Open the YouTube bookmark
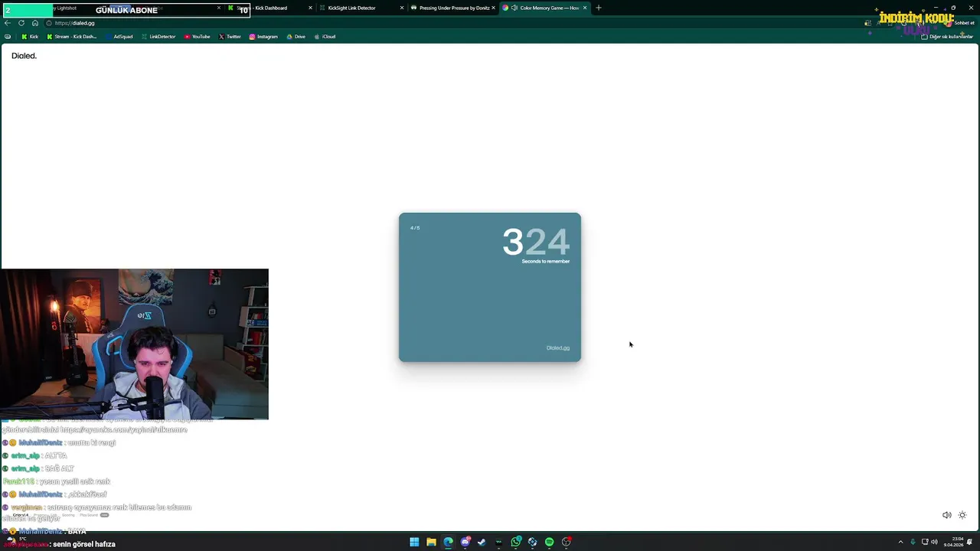Screen dimensions: 980x551 198,37
